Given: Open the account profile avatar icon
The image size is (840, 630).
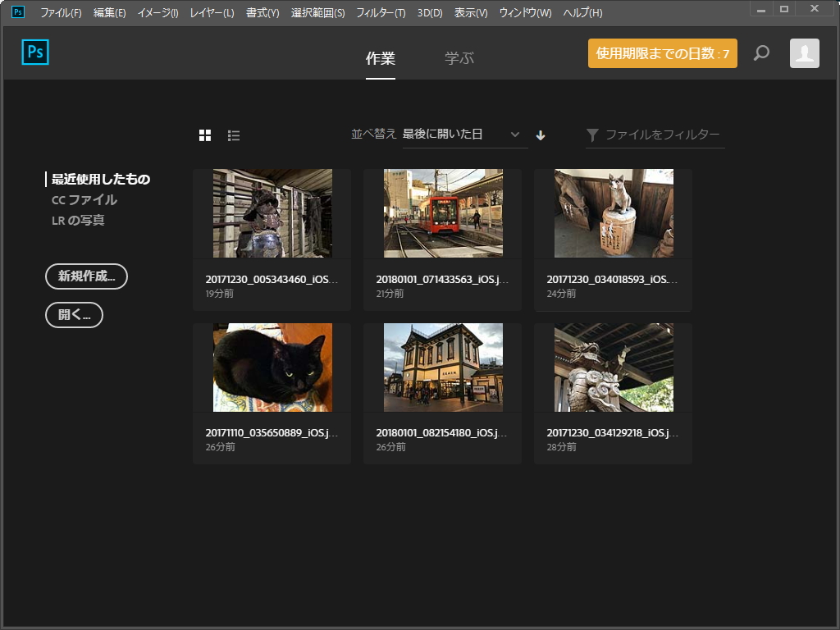Looking at the screenshot, I should click(x=804, y=52).
